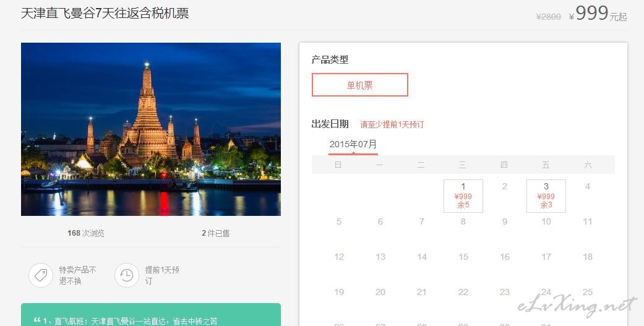Screen dimensions: 644x326
Task: Click calendar date 10
Action: coord(546,221)
